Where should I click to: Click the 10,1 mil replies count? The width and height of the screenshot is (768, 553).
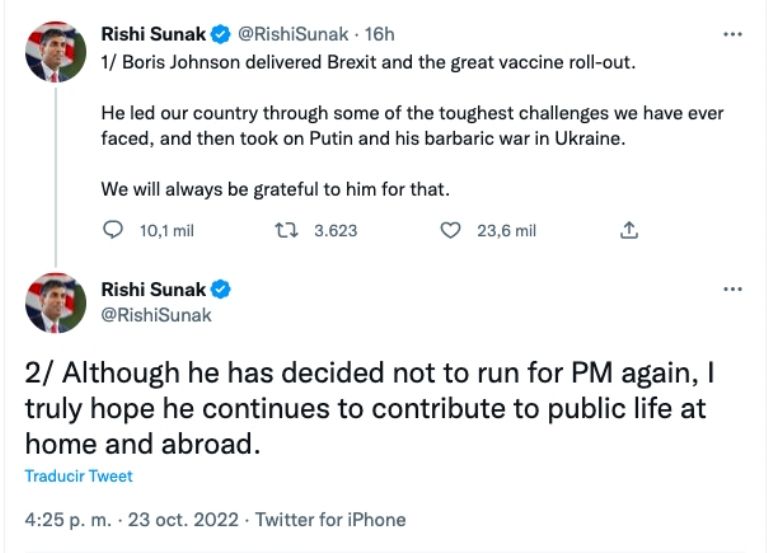[166, 230]
